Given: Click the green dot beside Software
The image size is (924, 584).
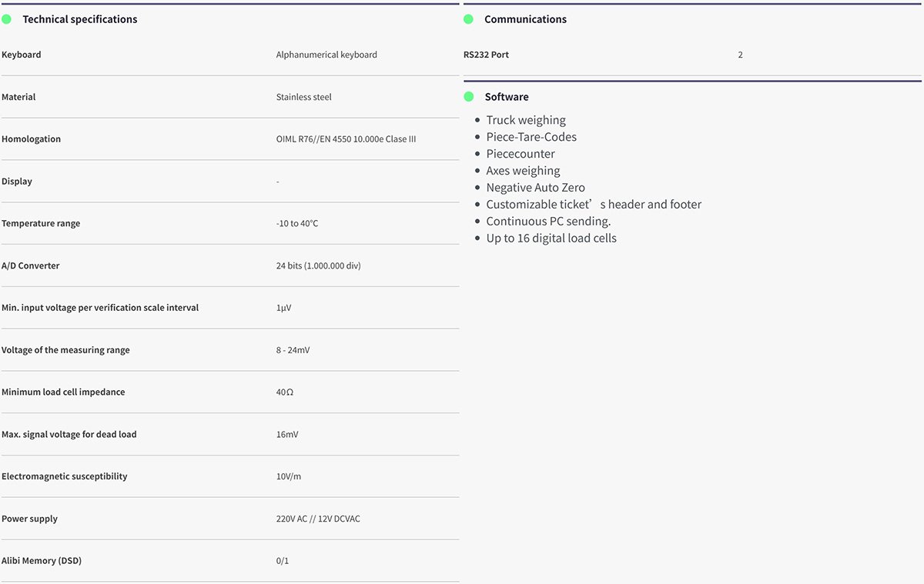Looking at the screenshot, I should [x=468, y=97].
